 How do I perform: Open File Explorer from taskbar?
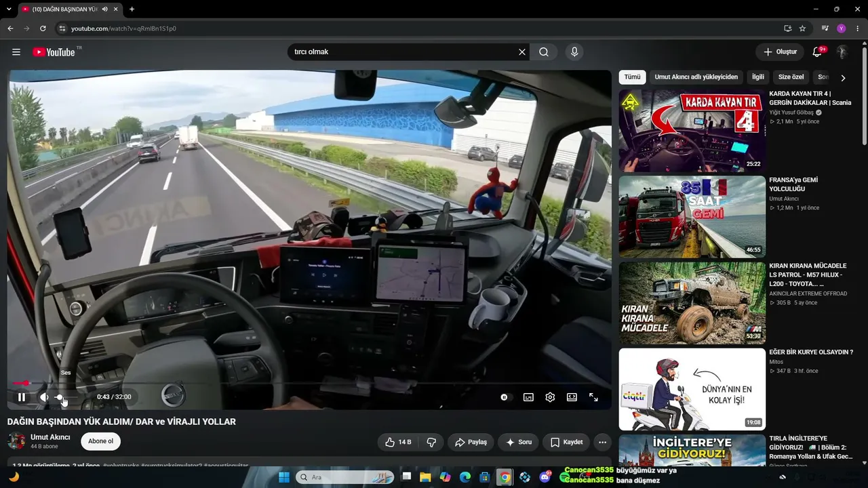click(425, 477)
